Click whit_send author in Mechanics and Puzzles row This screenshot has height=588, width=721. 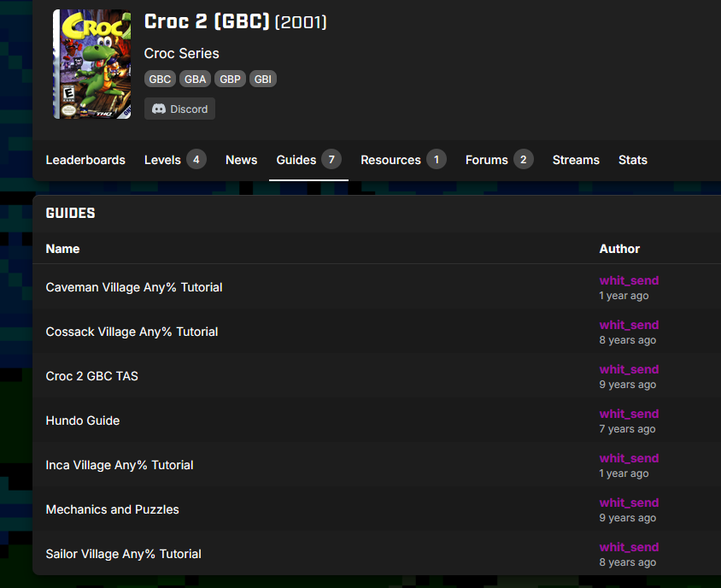coord(629,503)
